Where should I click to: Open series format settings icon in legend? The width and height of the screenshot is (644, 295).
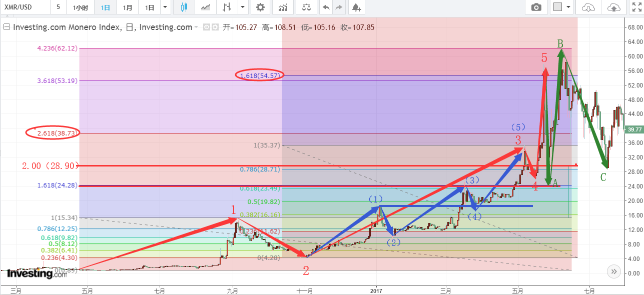(x=215, y=27)
